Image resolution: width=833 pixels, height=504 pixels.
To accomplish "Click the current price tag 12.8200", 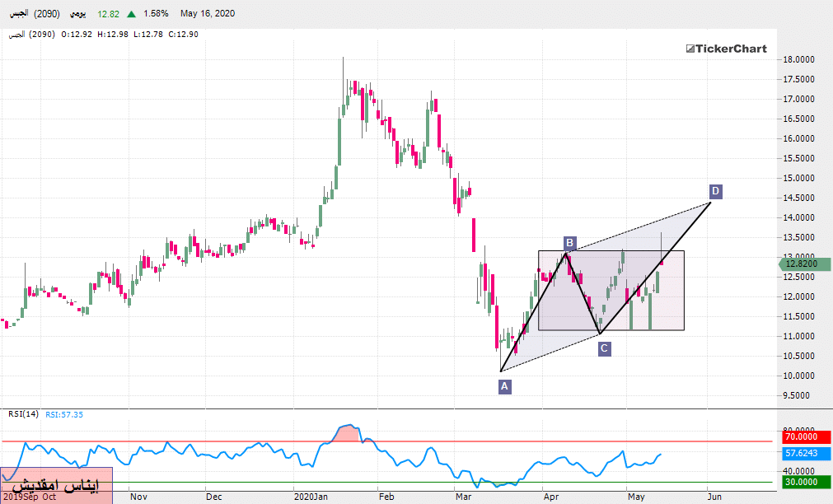I will pyautogui.click(x=804, y=264).
